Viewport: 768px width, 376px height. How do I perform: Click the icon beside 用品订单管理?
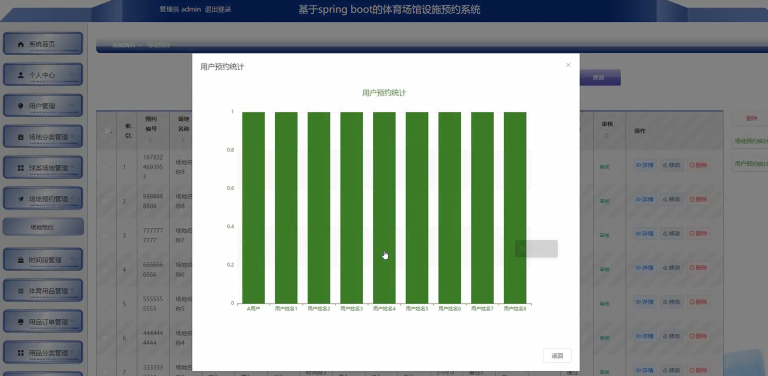(21, 322)
